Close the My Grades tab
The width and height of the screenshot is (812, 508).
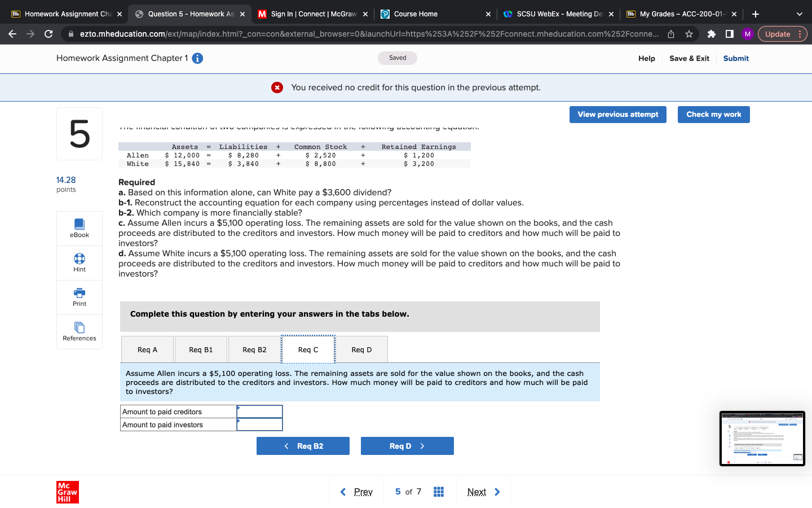(734, 14)
